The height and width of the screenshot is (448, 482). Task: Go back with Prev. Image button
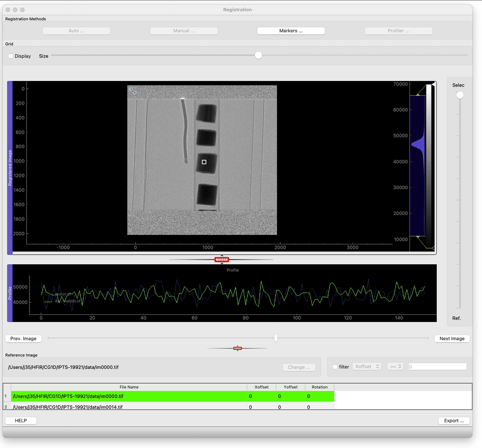tap(23, 338)
